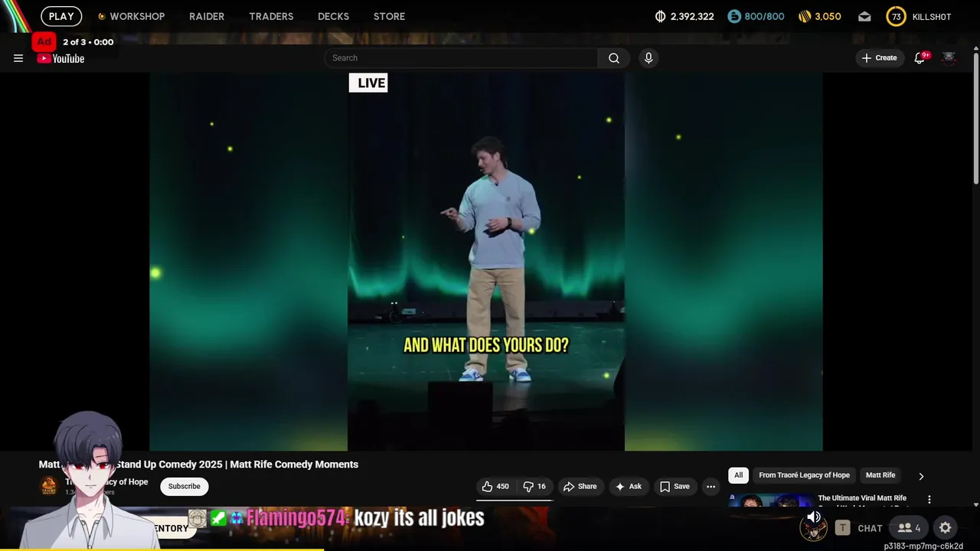Save the video to a playlist
980x551 pixels.
pyautogui.click(x=675, y=487)
